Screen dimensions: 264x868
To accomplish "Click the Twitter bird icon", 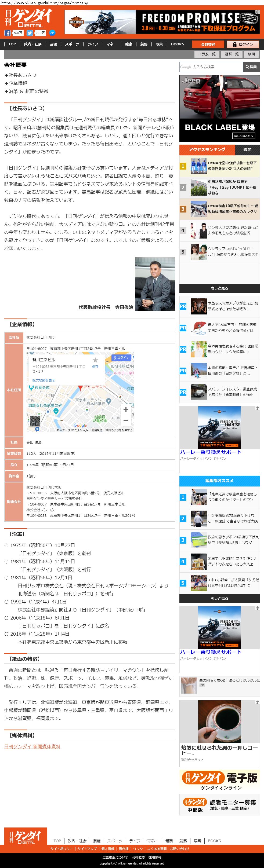I will (30, 33).
